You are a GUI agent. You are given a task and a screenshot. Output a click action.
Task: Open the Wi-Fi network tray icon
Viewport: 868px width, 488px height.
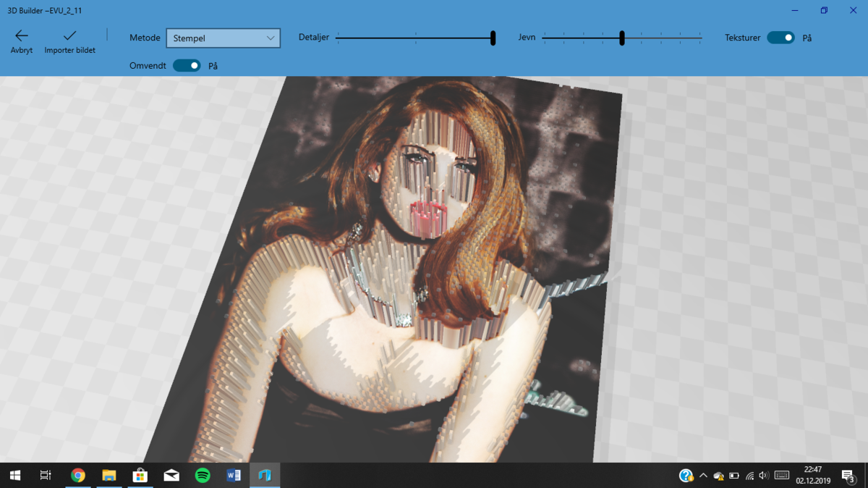749,476
